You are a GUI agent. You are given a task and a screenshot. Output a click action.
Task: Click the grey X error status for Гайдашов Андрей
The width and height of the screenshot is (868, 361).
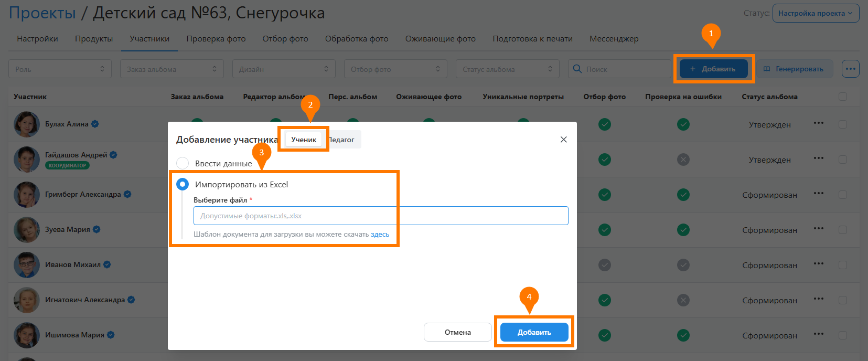(x=683, y=160)
